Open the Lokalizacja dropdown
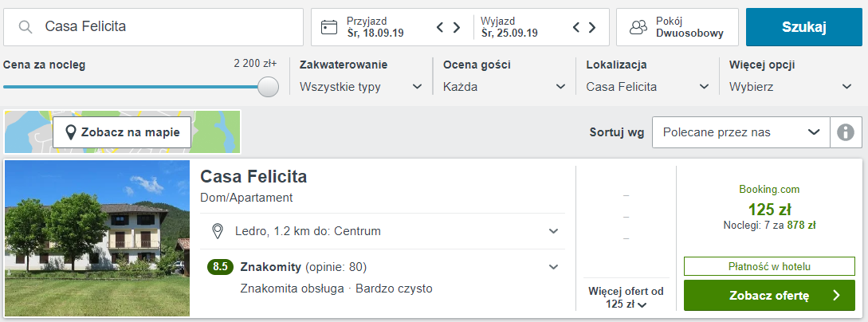868x322 pixels. [x=647, y=87]
